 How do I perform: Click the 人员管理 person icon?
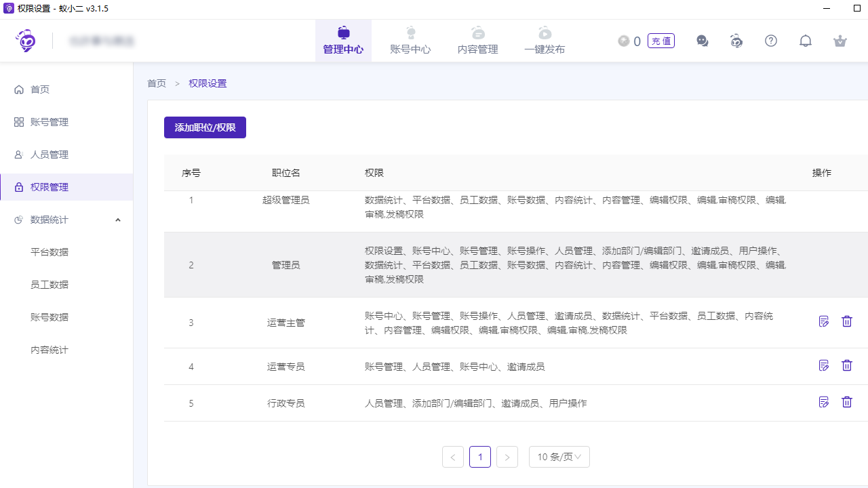[19, 155]
